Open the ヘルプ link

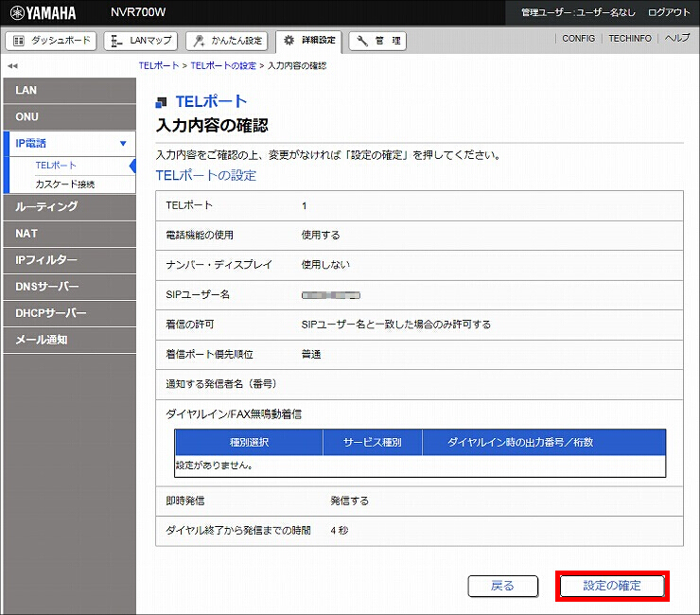(x=676, y=39)
